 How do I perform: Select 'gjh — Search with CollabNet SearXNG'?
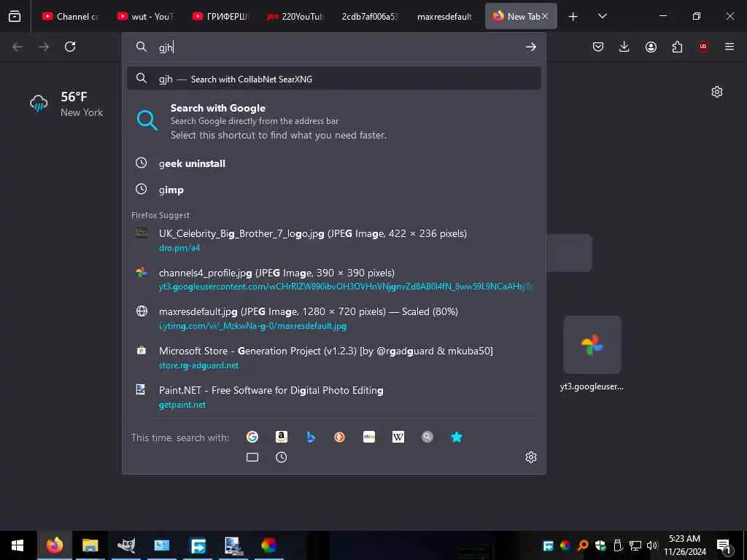334,79
